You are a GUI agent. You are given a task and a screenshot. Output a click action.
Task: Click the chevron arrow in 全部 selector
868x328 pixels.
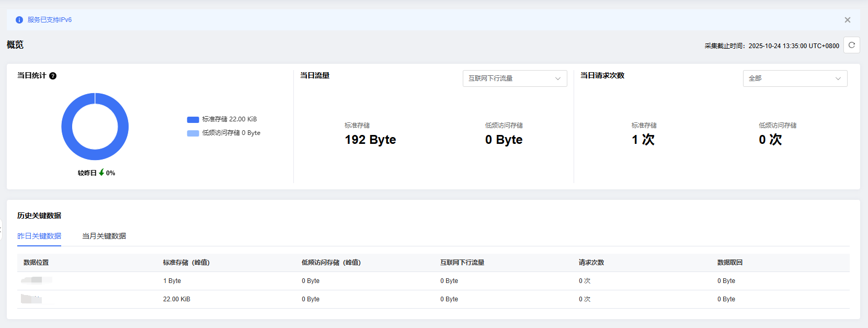(838, 78)
